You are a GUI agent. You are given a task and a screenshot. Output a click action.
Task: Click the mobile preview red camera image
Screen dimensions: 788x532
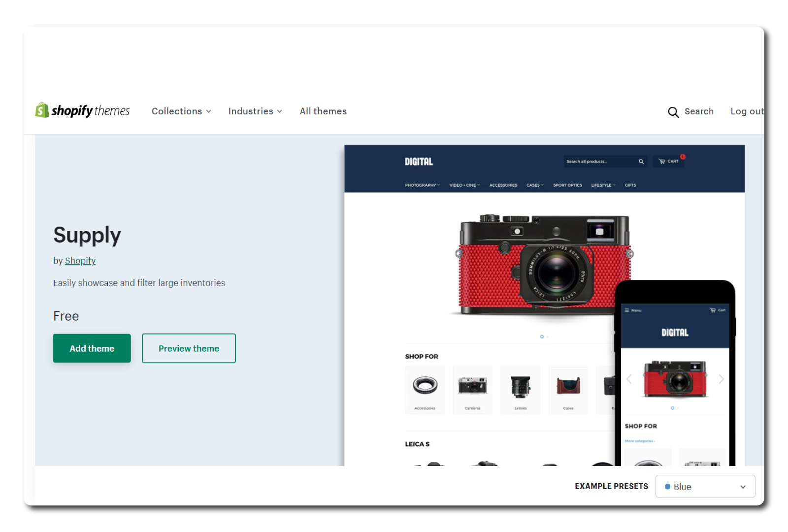[675, 378]
